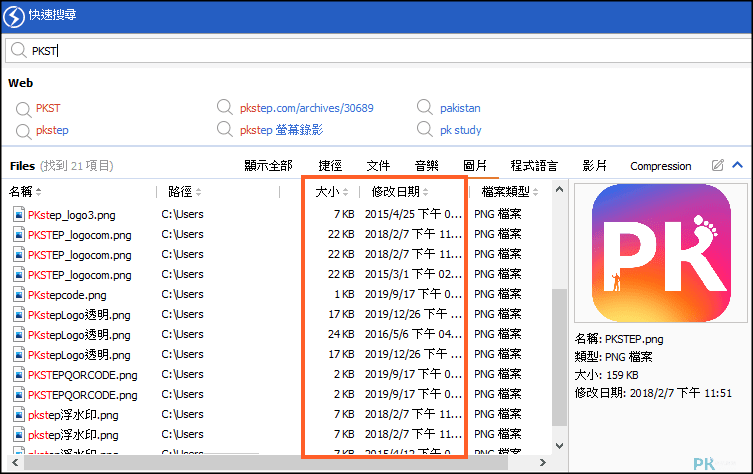753x474 pixels.
Task: Click search icon beside pk study
Action: coord(425,129)
